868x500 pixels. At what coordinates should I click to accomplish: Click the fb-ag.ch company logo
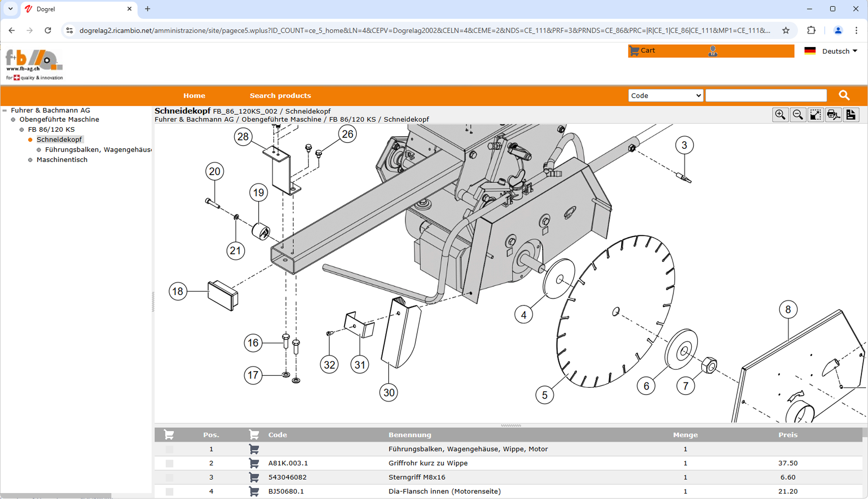point(34,65)
